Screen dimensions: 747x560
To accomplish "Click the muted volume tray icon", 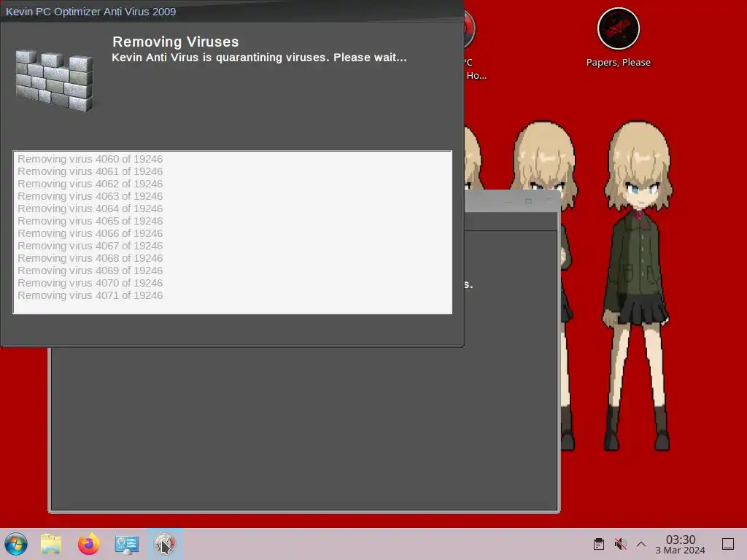I will [x=620, y=544].
